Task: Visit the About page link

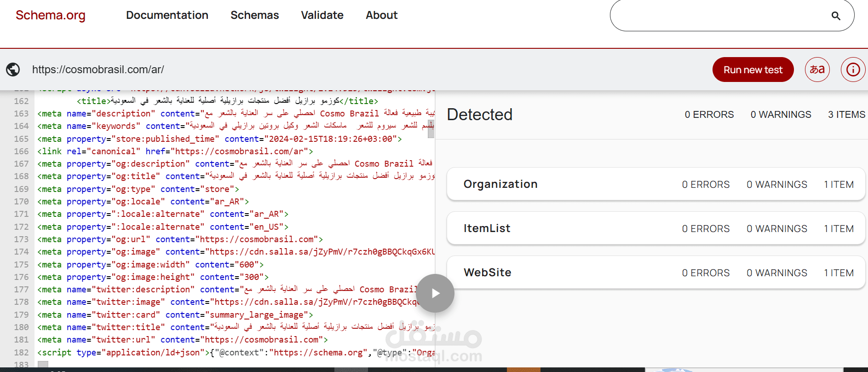Action: (381, 15)
